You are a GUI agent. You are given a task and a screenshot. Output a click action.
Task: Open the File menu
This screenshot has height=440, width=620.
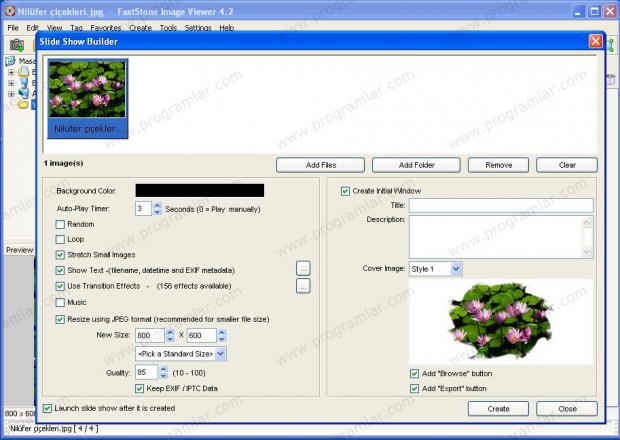pos(13,28)
